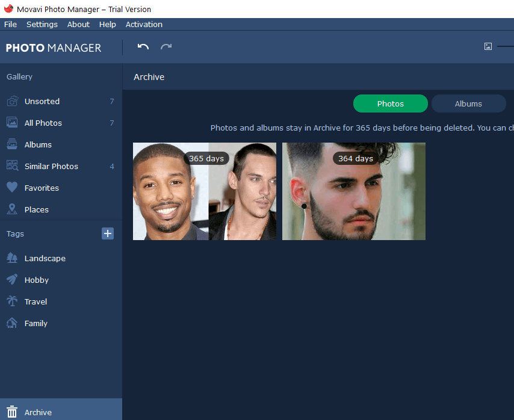This screenshot has height=420, width=514.
Task: Click the redo arrow icon
Action: pyautogui.click(x=166, y=47)
